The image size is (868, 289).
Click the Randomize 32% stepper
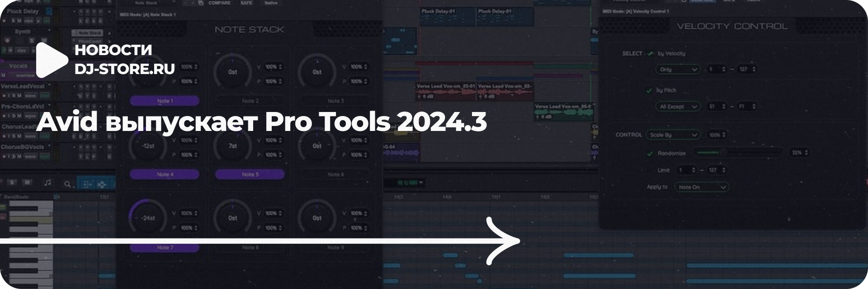click(x=799, y=153)
